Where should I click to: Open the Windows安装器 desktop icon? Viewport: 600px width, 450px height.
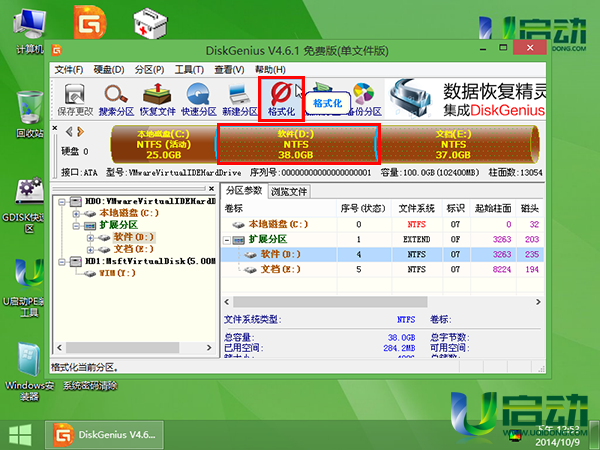[29, 372]
